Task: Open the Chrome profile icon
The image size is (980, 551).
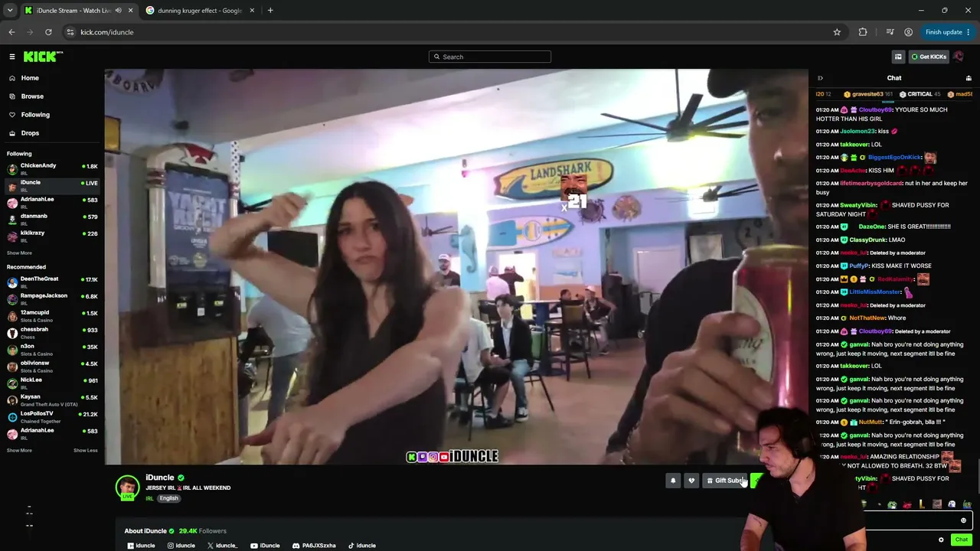Action: 908,32
